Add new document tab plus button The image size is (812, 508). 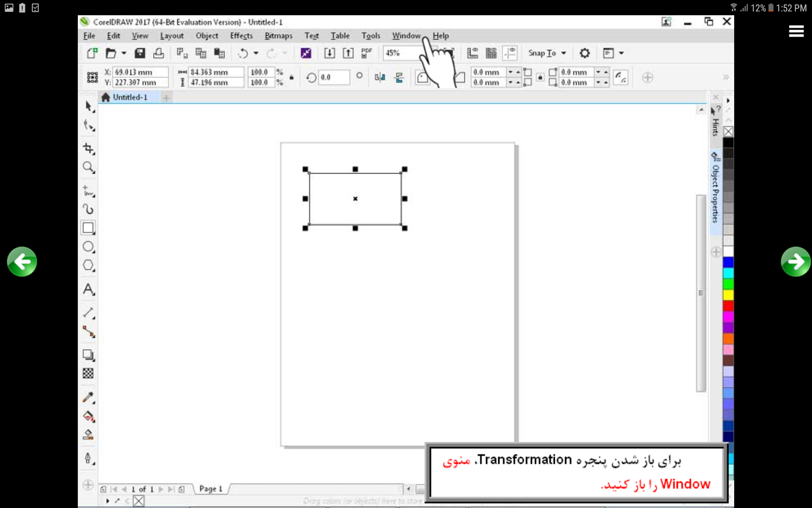pyautogui.click(x=166, y=98)
